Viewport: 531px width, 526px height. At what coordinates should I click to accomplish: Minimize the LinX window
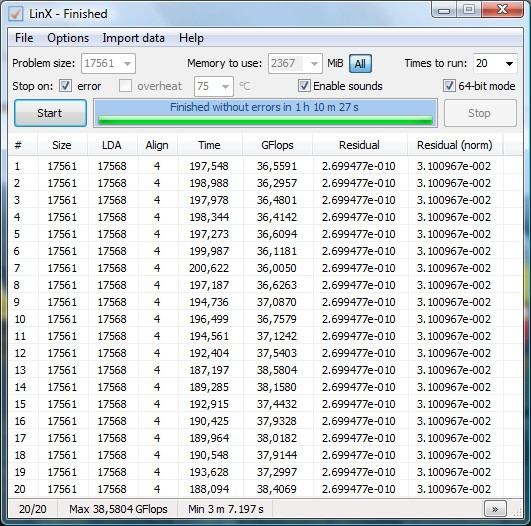coord(444,10)
